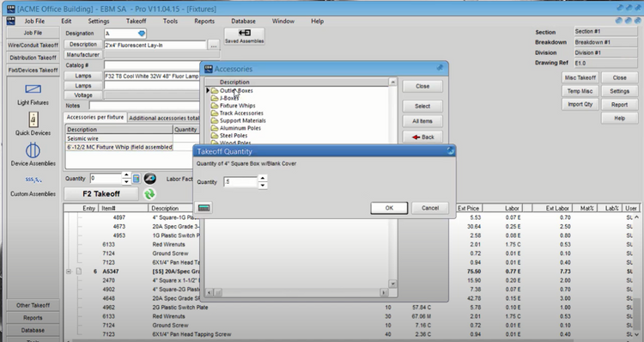The image size is (644, 342).
Task: Open the Light Fixtures takeoff icon
Action: (33, 89)
